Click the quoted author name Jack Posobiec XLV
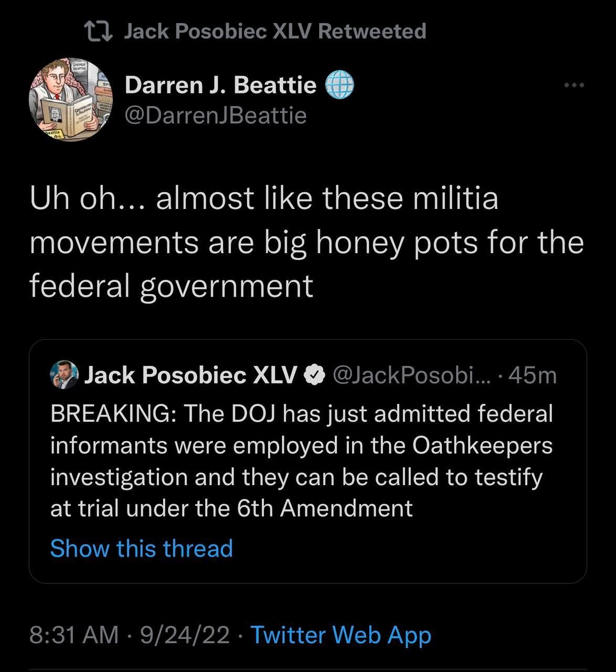 190,375
